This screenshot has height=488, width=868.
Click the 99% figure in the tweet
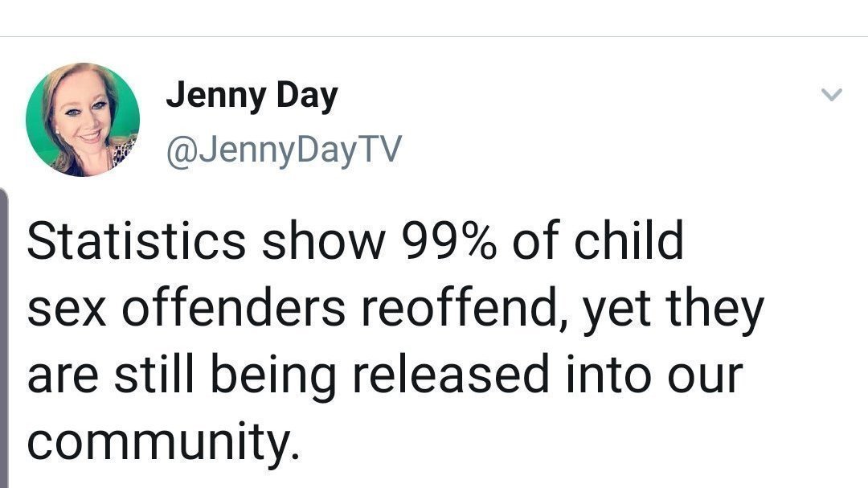coord(450,241)
